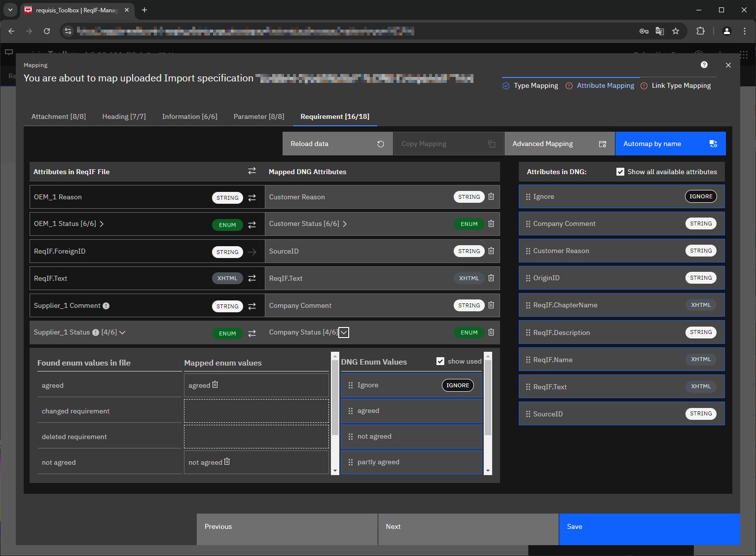Disable the show used checkbox

coord(440,361)
